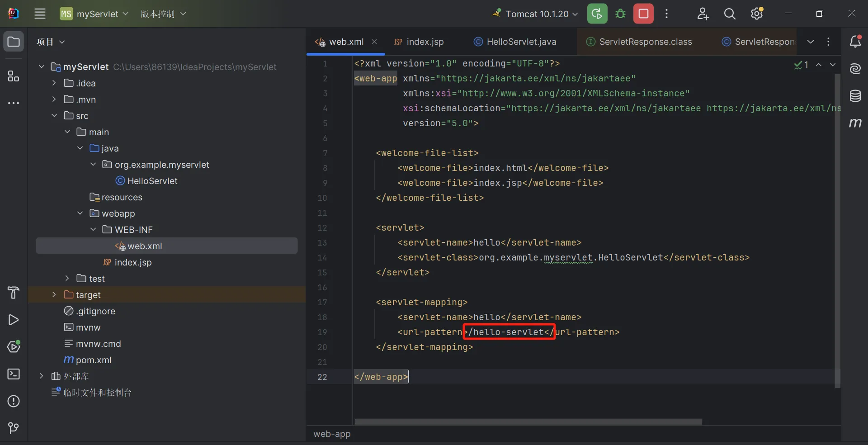The image size is (868, 445).
Task: Show more tool windows ellipsis
Action: click(14, 103)
